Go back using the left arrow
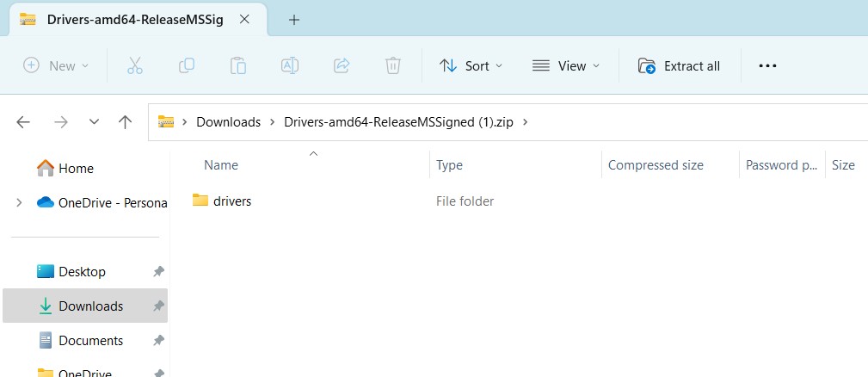 tap(23, 122)
